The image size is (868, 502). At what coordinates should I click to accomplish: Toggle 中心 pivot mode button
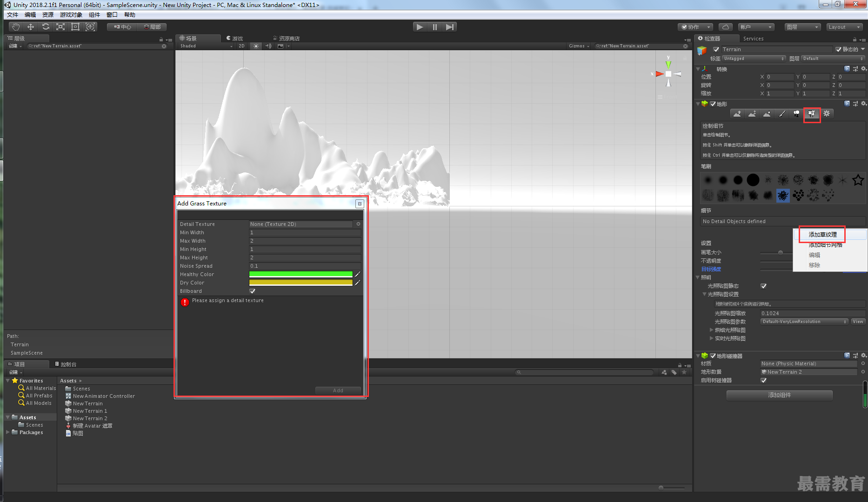tap(122, 27)
